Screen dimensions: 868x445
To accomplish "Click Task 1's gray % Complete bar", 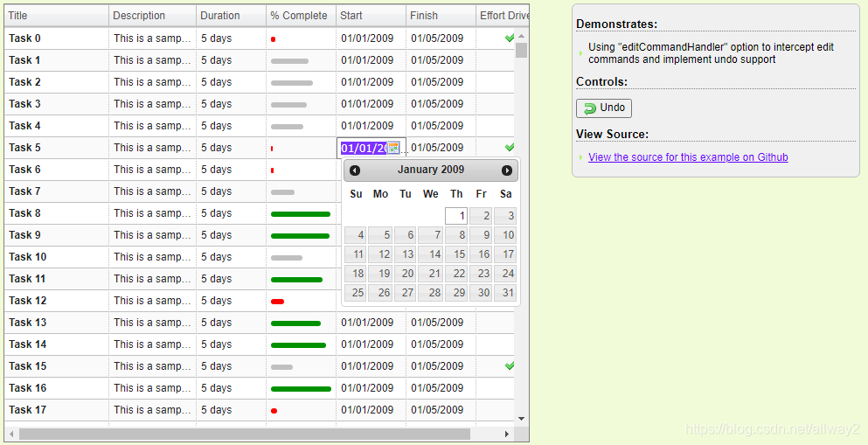I will (x=289, y=61).
